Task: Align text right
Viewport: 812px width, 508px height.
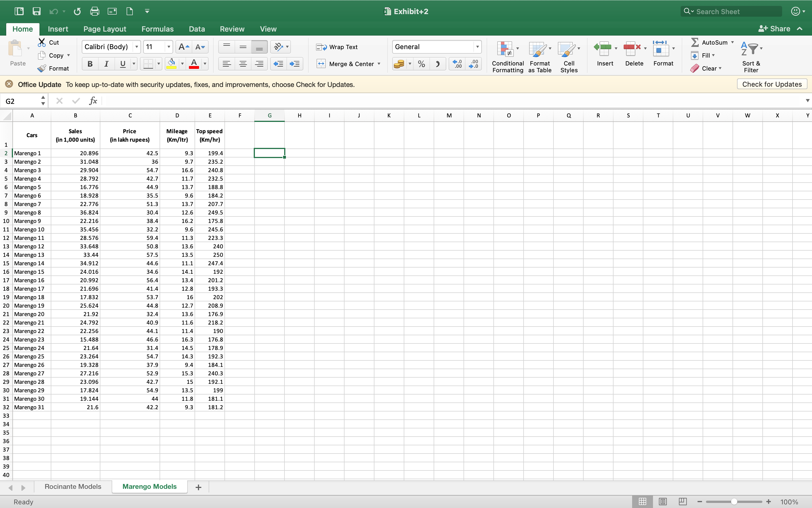Action: click(x=259, y=64)
